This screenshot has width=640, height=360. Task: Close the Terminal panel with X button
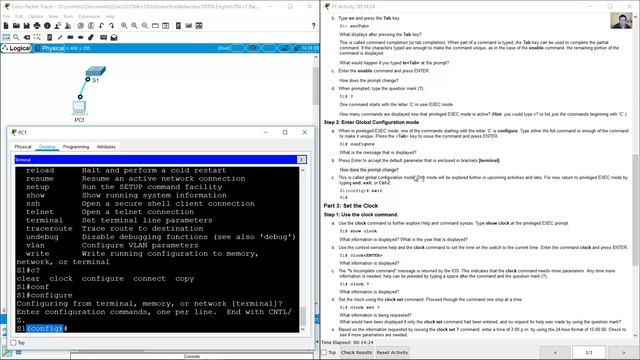(x=302, y=160)
